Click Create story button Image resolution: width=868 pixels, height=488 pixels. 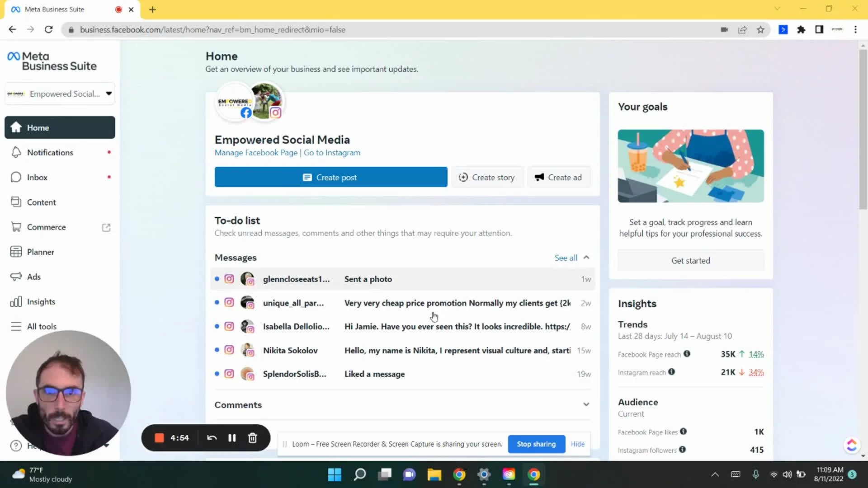[x=487, y=177]
